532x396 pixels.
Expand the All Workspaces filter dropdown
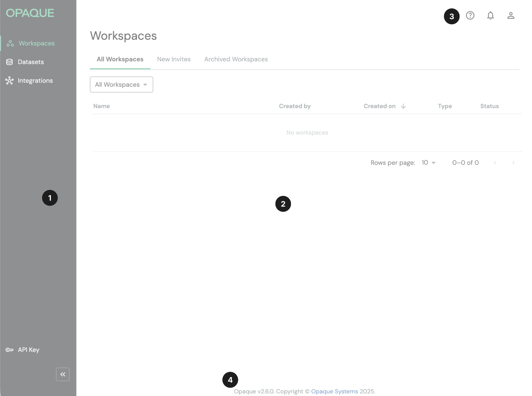(121, 85)
